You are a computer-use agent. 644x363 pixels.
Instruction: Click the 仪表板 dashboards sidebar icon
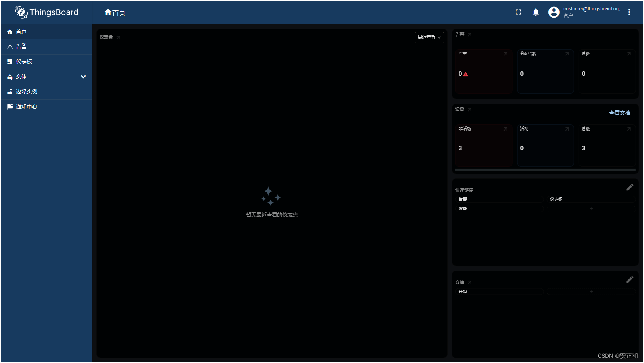click(10, 61)
